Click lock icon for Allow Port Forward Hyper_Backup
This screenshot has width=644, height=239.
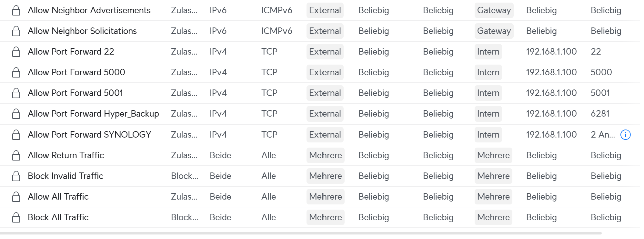[x=16, y=114]
